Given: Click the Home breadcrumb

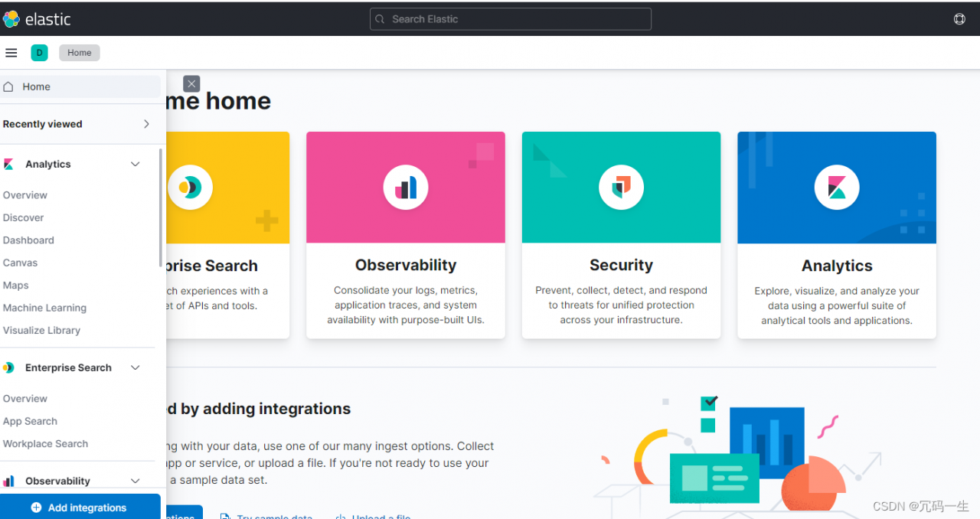Looking at the screenshot, I should (x=80, y=53).
